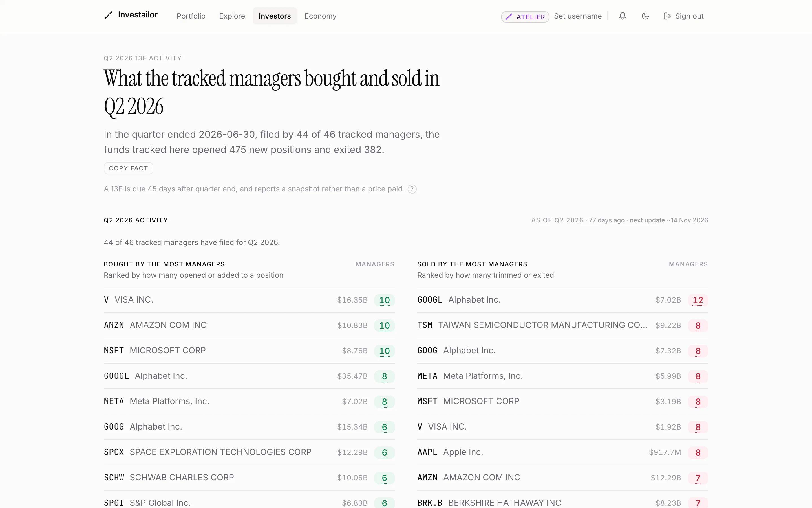
Task: Open the notifications bell
Action: pos(623,16)
